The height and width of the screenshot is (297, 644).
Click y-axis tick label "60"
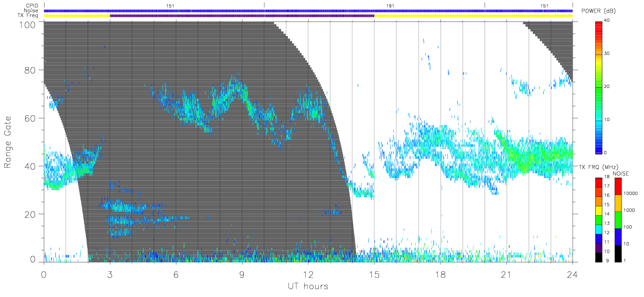[29, 118]
